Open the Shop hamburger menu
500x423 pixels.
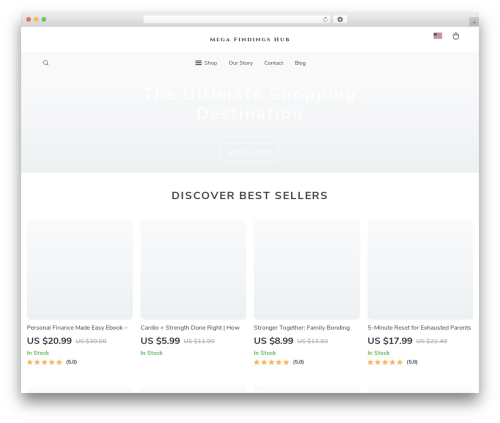click(206, 63)
